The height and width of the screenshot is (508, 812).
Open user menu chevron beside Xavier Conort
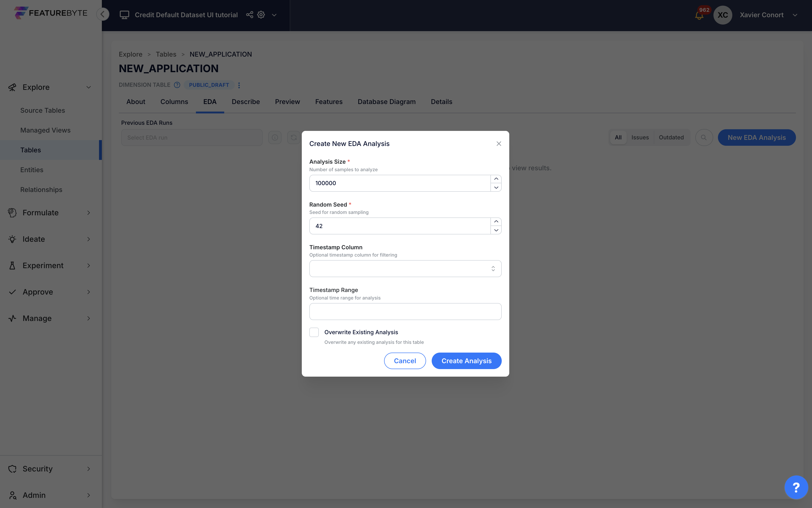(795, 15)
